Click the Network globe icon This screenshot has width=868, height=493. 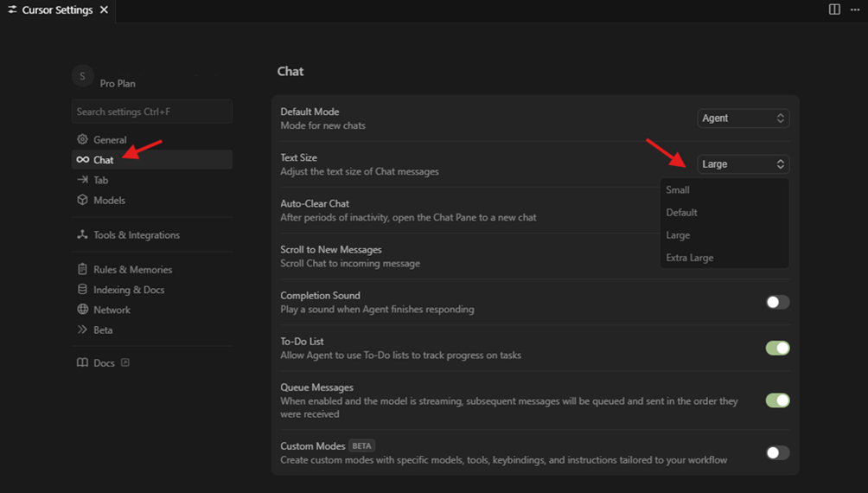pyautogui.click(x=82, y=309)
